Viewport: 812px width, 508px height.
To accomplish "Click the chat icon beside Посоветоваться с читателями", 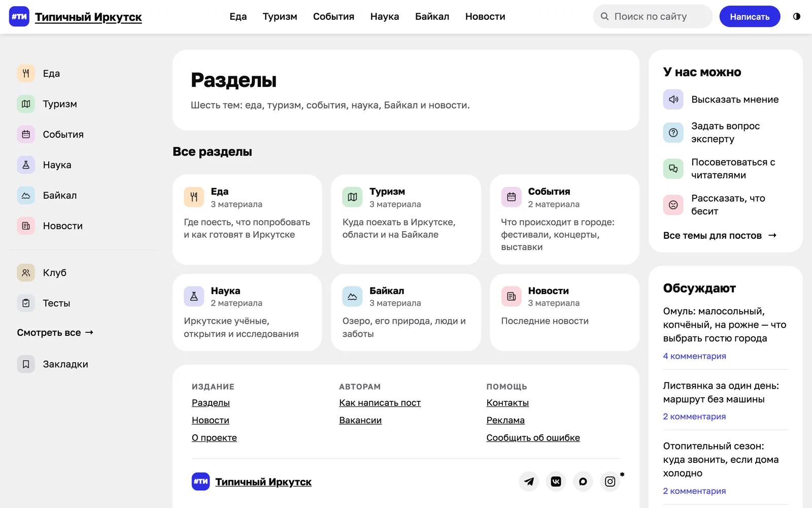I will coord(673,169).
